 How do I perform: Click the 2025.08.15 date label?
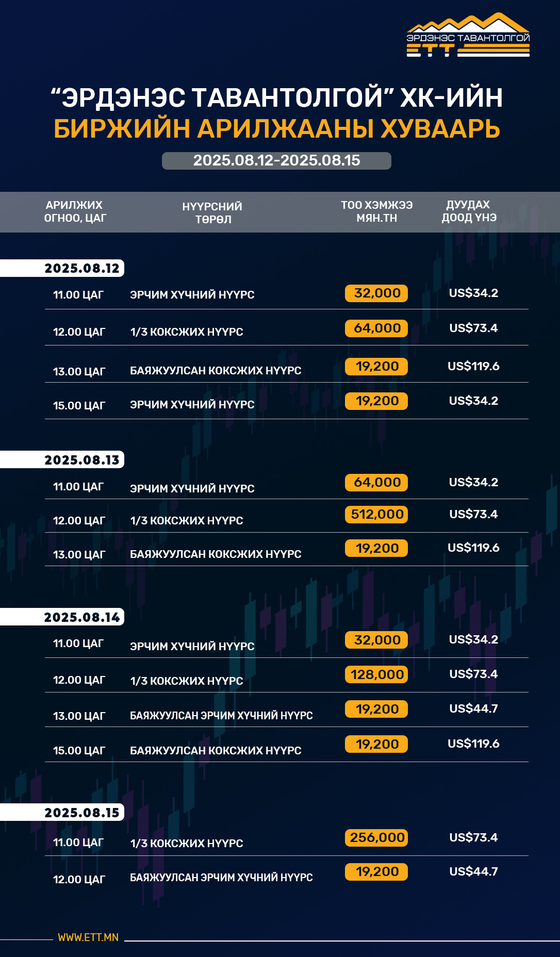click(x=82, y=813)
